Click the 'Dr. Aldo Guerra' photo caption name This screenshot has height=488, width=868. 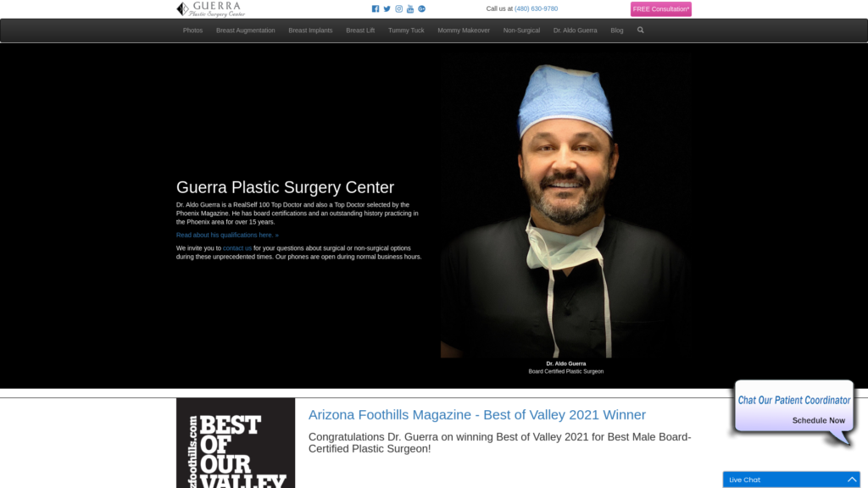point(565,363)
